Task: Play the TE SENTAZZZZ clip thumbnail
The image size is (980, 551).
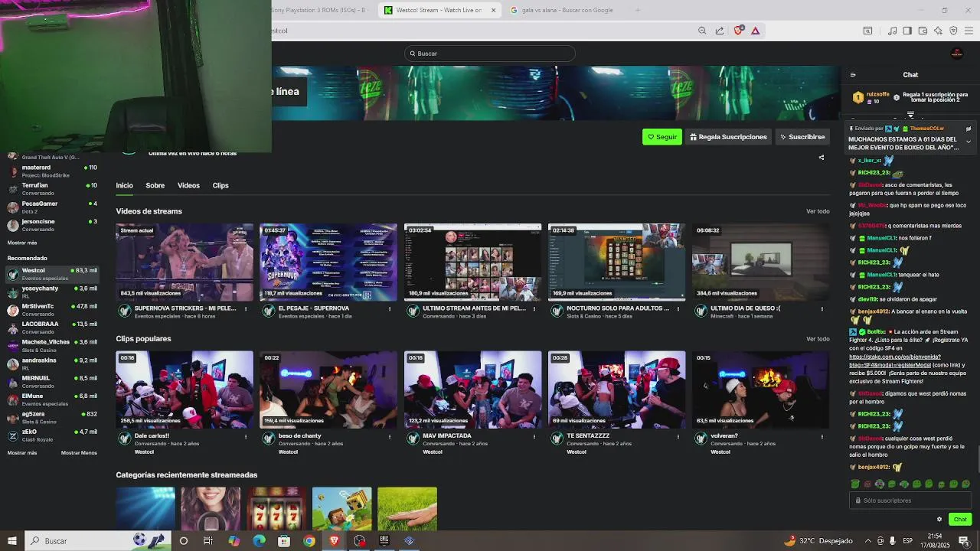Action: (x=617, y=390)
